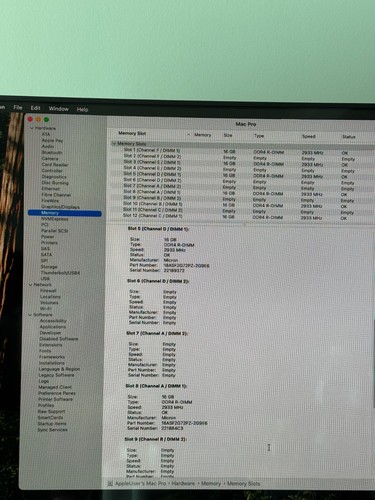The width and height of the screenshot is (375, 500).
Task: Collapse the Software section in sidebar
Action: click(30, 315)
